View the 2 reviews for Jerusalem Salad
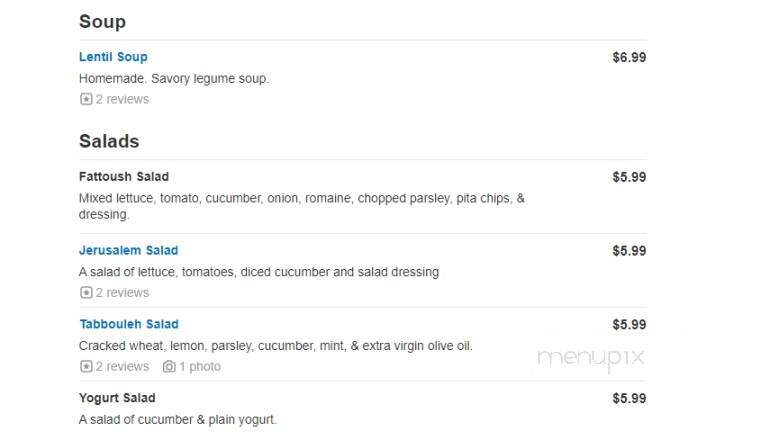 pos(122,293)
